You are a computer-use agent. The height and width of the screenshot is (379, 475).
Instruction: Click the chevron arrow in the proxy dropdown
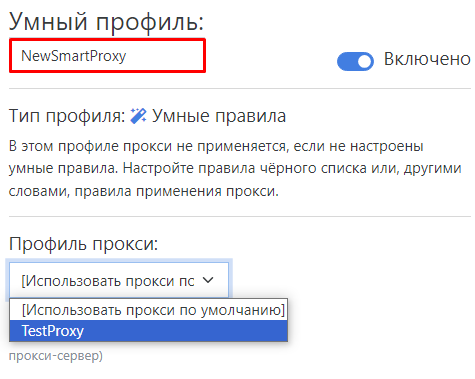click(x=208, y=280)
